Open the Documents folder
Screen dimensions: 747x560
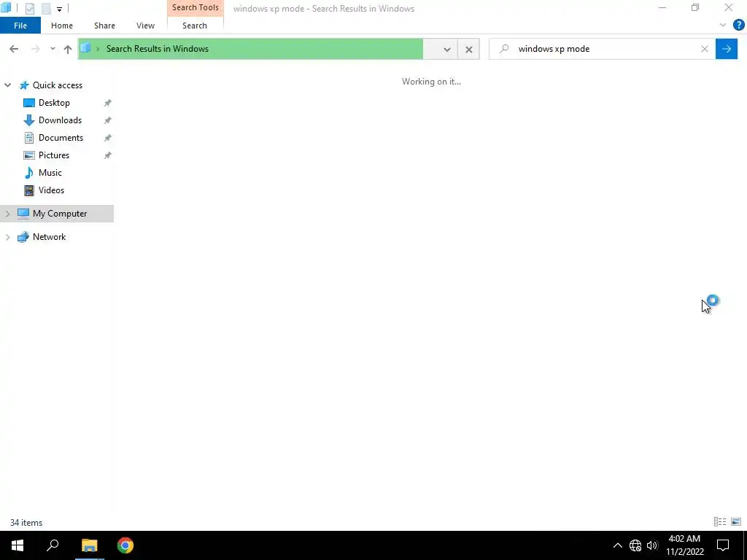(x=61, y=138)
